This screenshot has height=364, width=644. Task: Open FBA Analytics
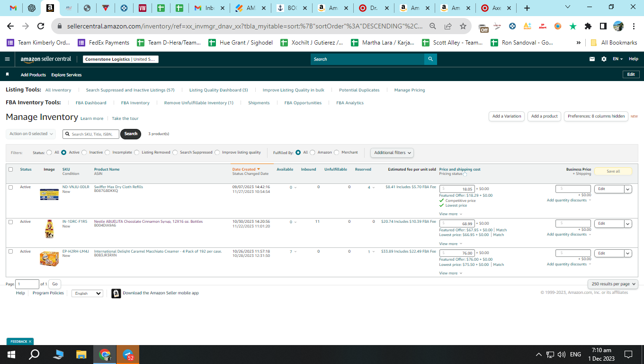(350, 103)
